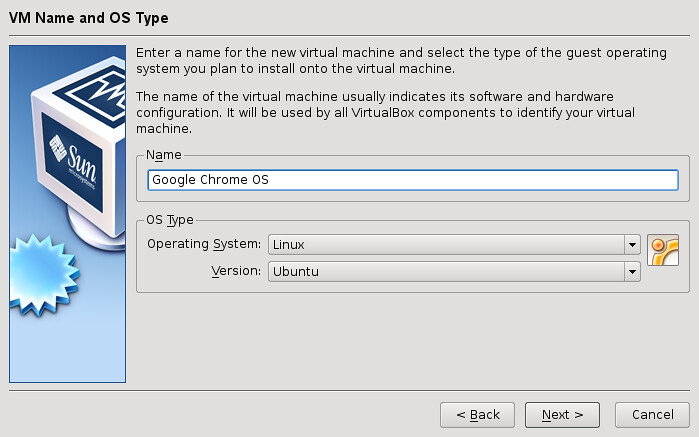
Task: Go to the previous step with Back
Action: (477, 415)
